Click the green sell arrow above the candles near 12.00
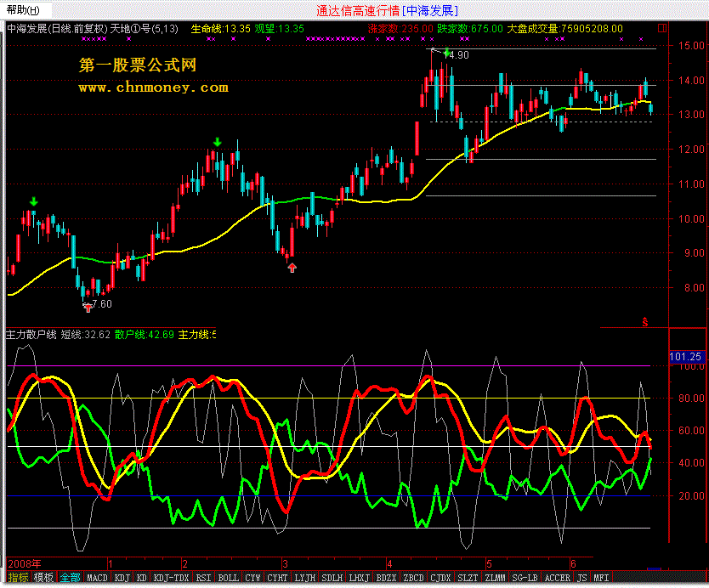 [218, 143]
